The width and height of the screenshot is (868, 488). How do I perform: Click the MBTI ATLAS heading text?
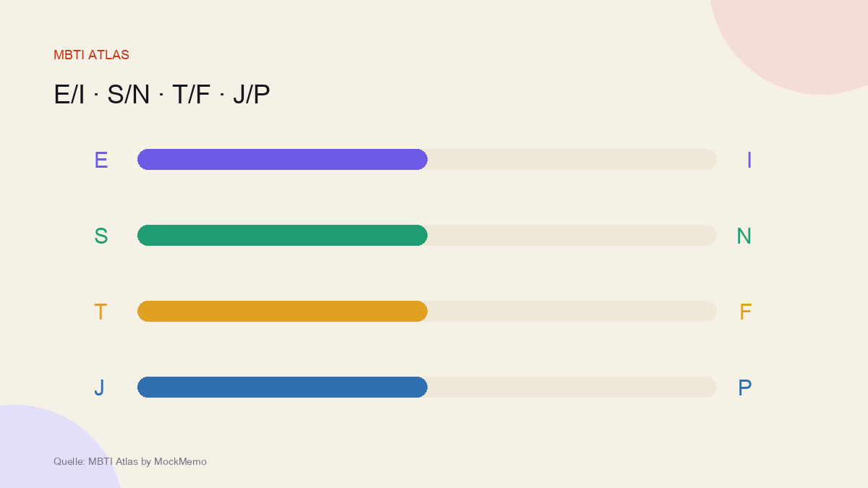[91, 55]
